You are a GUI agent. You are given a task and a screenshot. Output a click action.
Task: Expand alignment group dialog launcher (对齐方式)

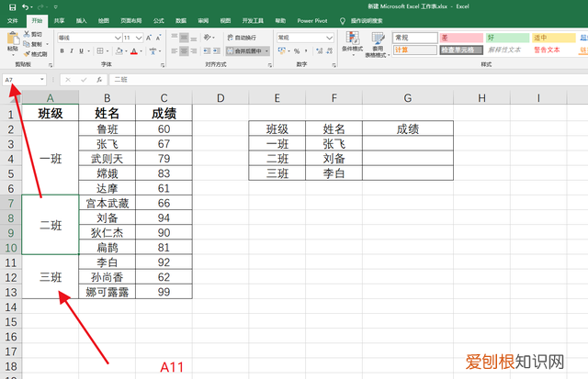(269, 65)
